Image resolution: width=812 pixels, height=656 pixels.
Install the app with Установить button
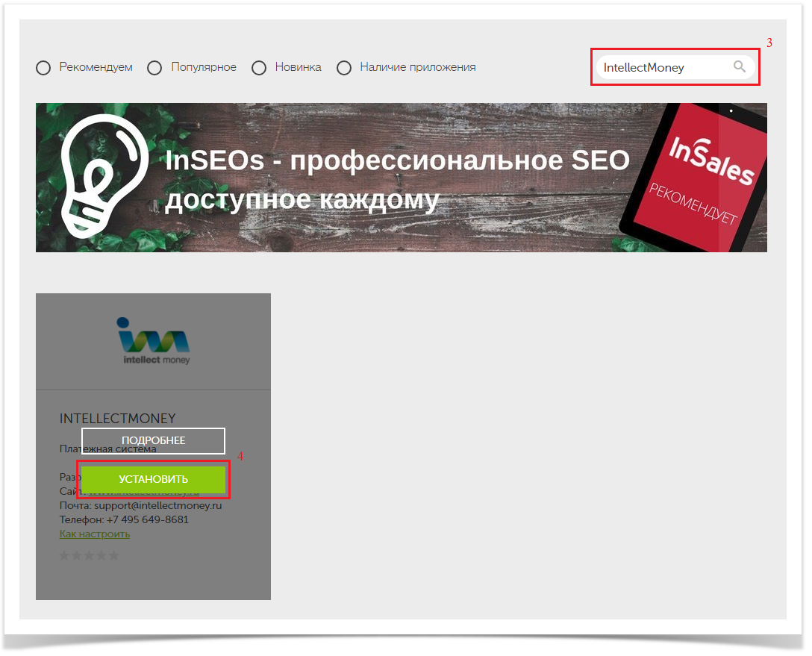pos(153,479)
